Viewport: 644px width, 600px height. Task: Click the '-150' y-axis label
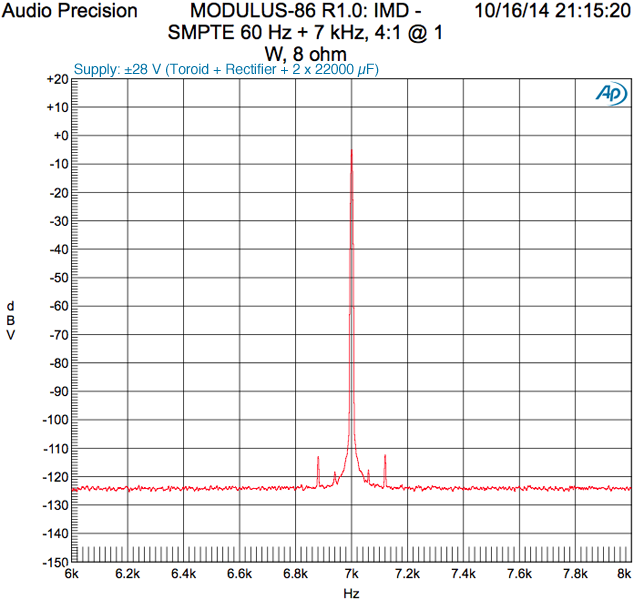point(55,562)
